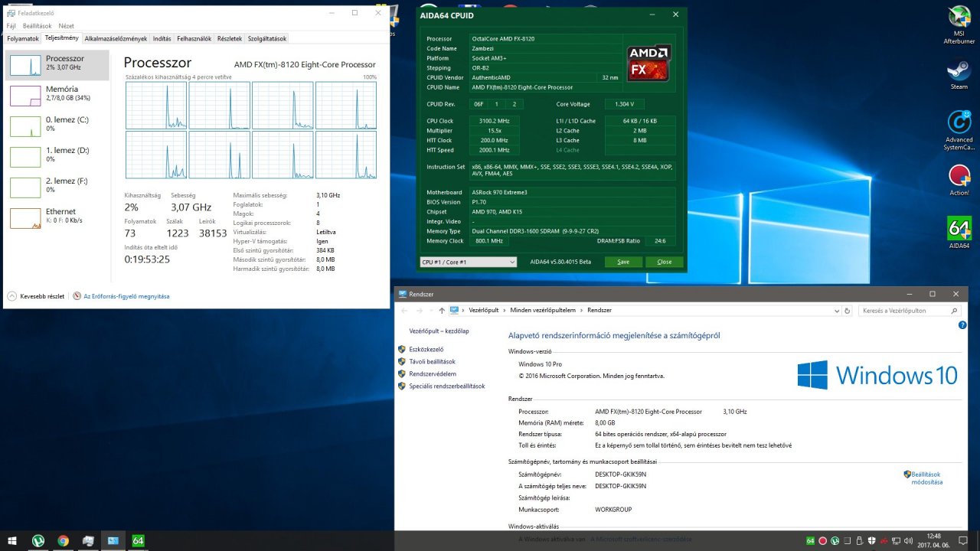
Task: Launch Google Chrome from the taskbar
Action: pyautogui.click(x=63, y=541)
